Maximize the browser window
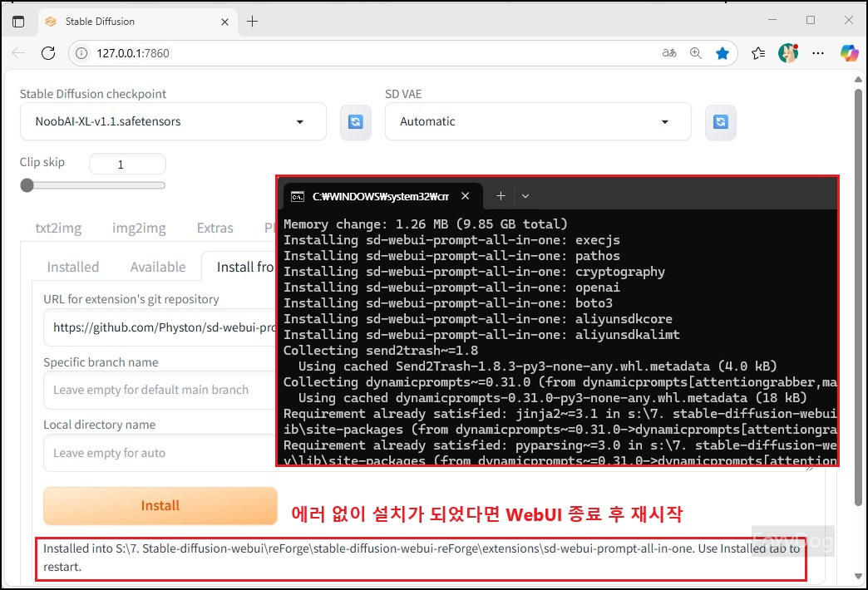868x590 pixels. click(x=811, y=20)
